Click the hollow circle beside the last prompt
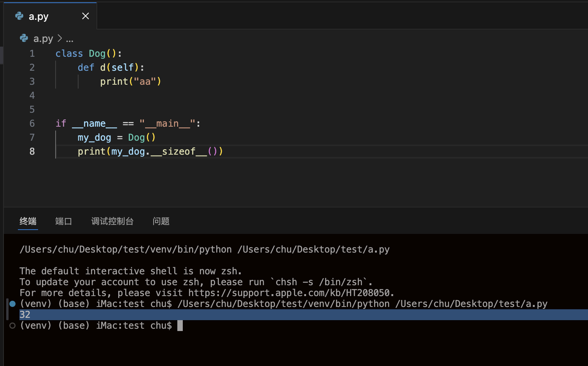Viewport: 588px width, 366px height. pyautogui.click(x=12, y=326)
